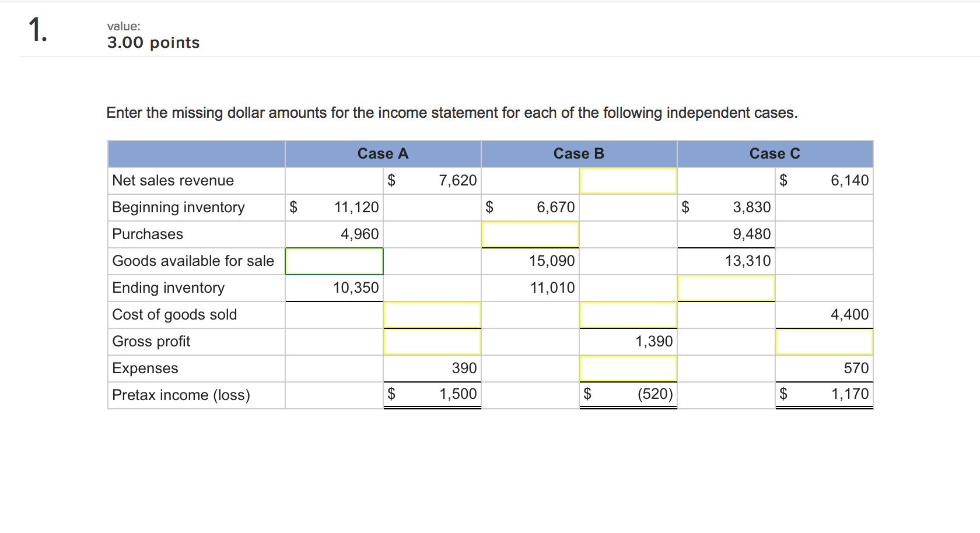Image resolution: width=980 pixels, height=533 pixels.
Task: Select the Ending inventory input box for Case C
Action: click(726, 288)
